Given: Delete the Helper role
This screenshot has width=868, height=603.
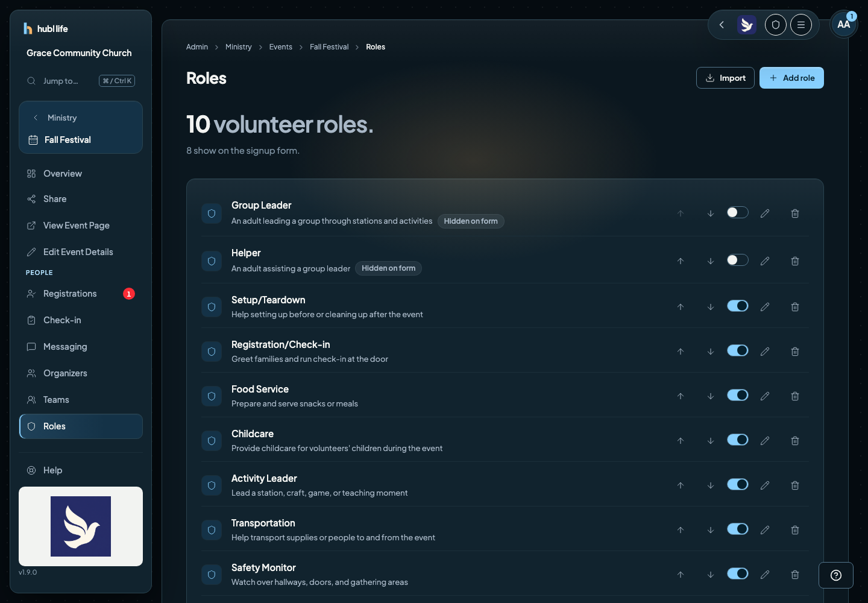Looking at the screenshot, I should (x=795, y=261).
